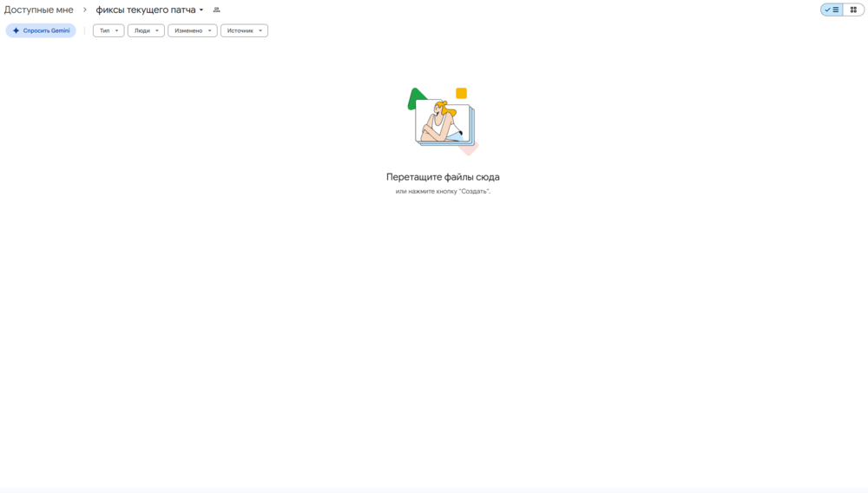Screen dimensions: 868x493
Task: Click the empty-folder illustration image
Action: point(443,122)
